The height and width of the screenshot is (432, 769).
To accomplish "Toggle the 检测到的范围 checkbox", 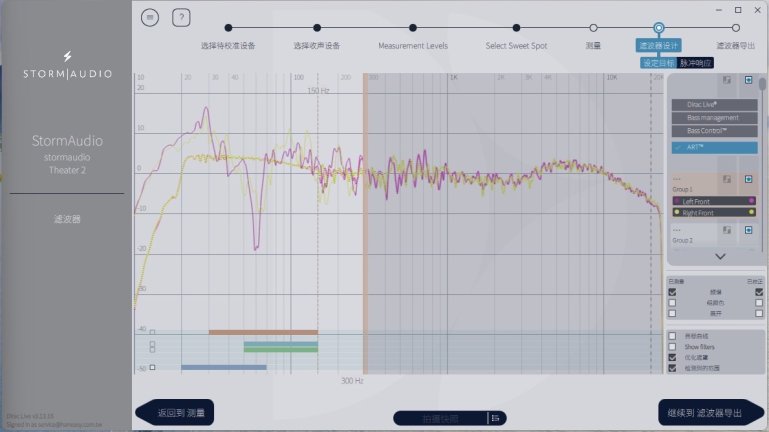I will click(672, 368).
